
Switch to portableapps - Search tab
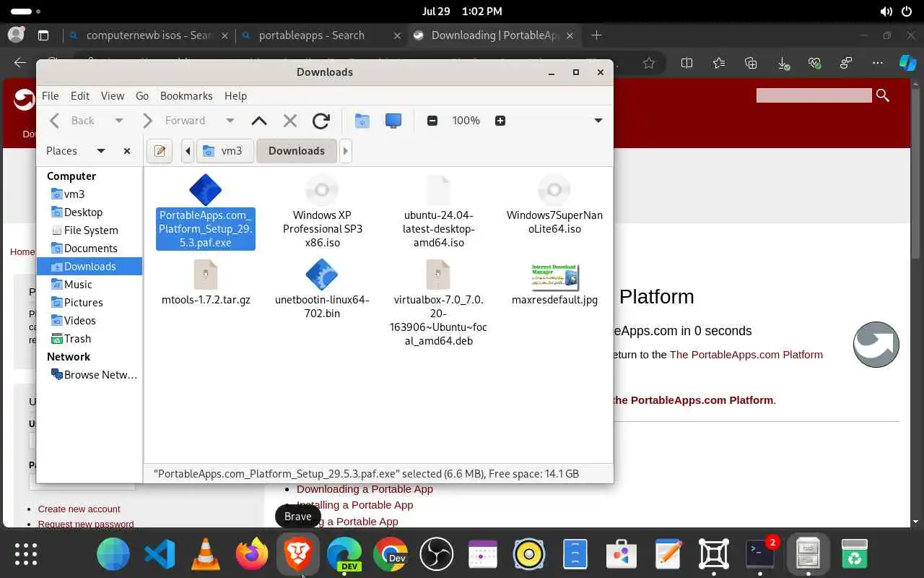click(321, 35)
